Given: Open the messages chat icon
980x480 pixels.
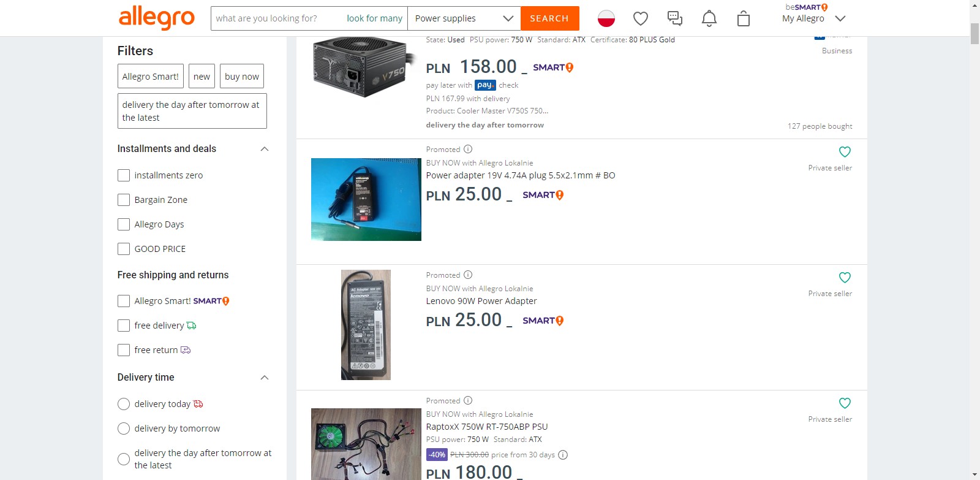Looking at the screenshot, I should (674, 19).
